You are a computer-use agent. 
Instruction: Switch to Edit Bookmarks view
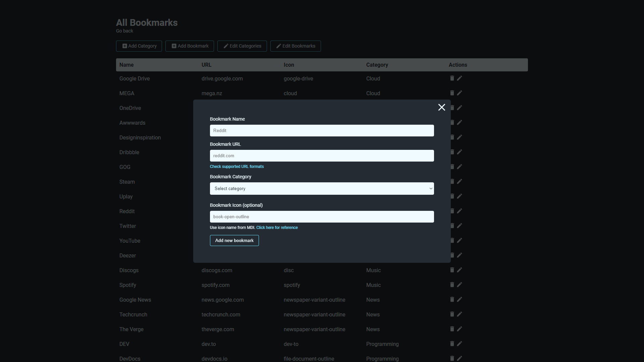coord(295,46)
